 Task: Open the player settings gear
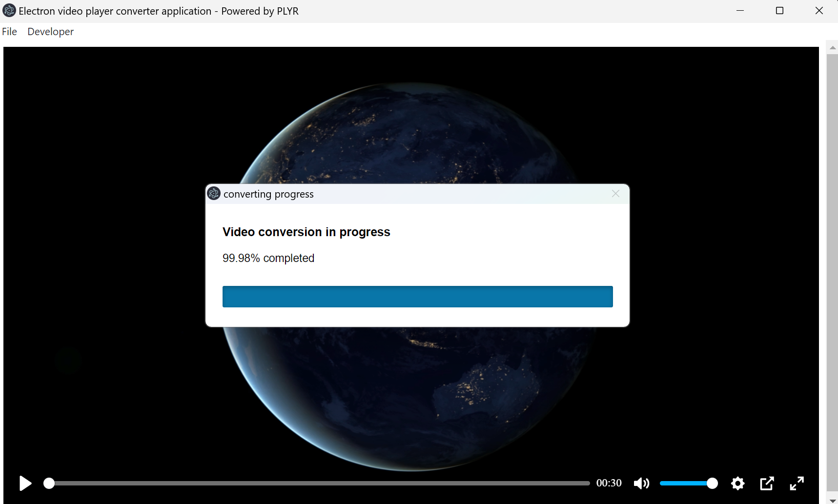737,483
